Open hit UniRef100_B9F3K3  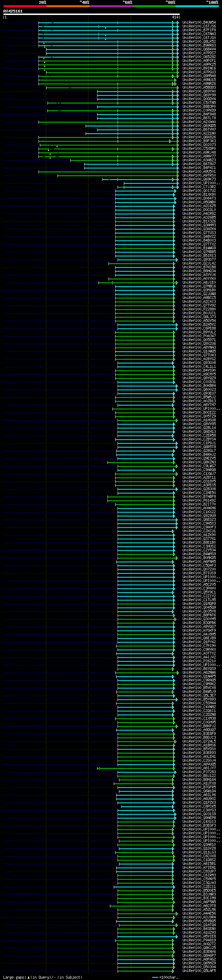(199, 141)
